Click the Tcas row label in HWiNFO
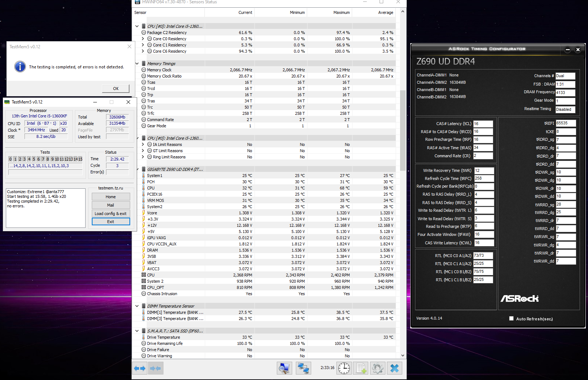 [x=151, y=82]
